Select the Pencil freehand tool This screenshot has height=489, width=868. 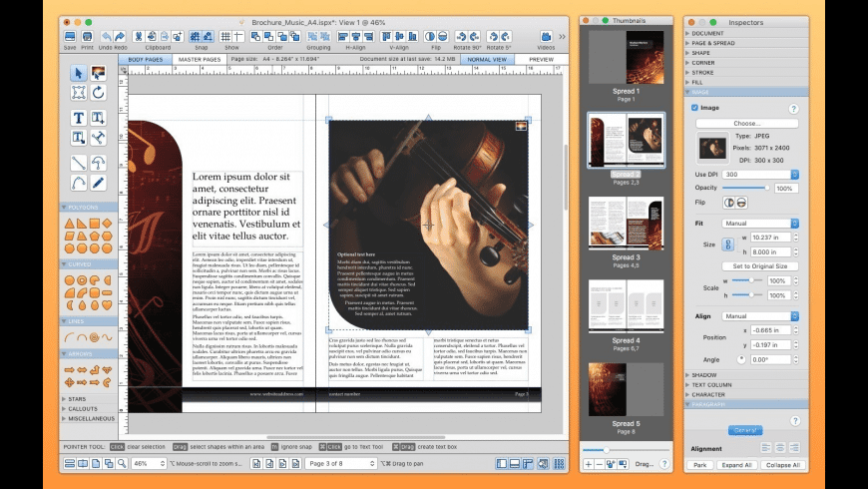click(x=99, y=183)
